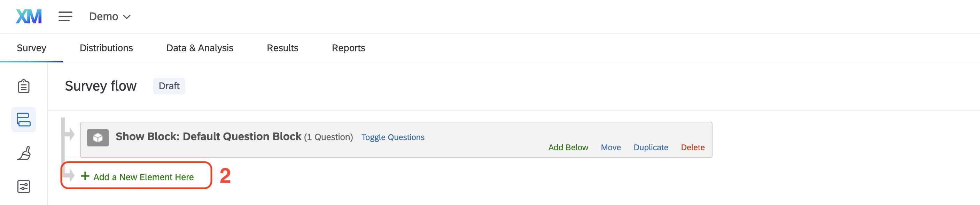This screenshot has height=205, width=980.
Task: Select the Survey flow sidebar icon
Action: point(24,120)
